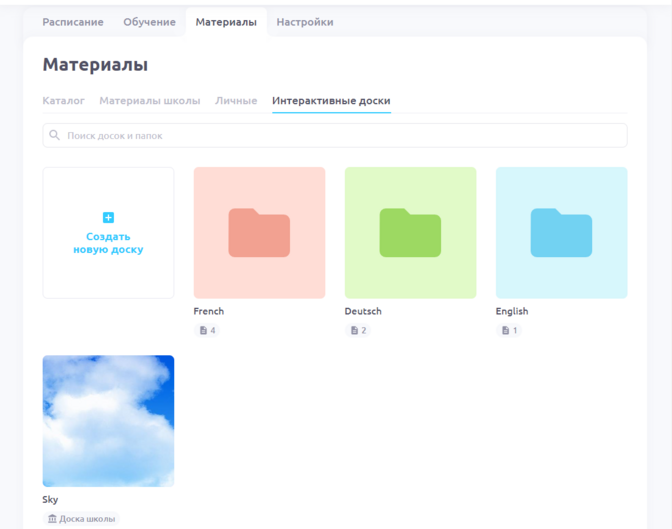672x529 pixels.
Task: Click the English folder name
Action: point(512,311)
